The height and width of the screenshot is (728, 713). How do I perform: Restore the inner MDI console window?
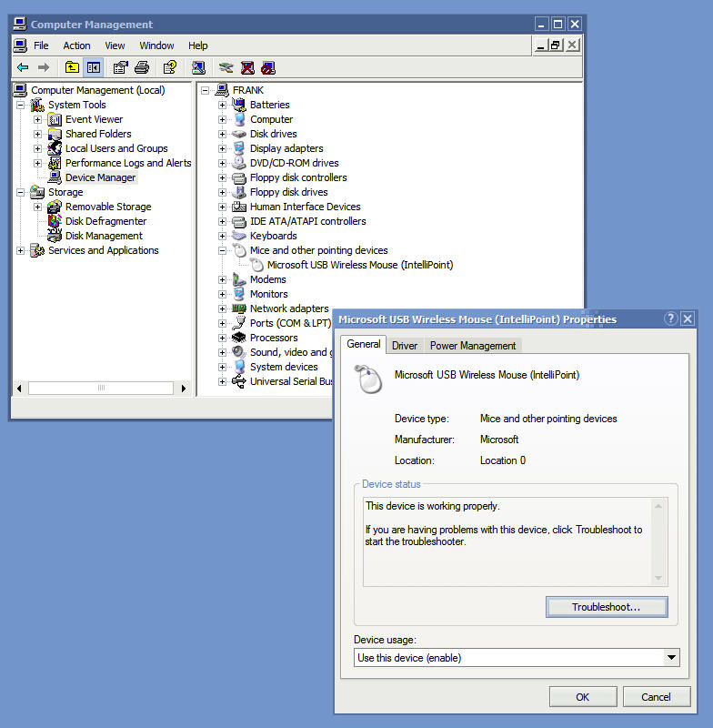pos(556,45)
